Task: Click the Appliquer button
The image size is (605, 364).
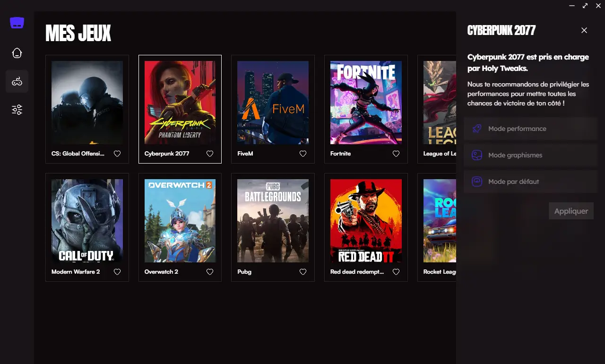Action: (571, 211)
